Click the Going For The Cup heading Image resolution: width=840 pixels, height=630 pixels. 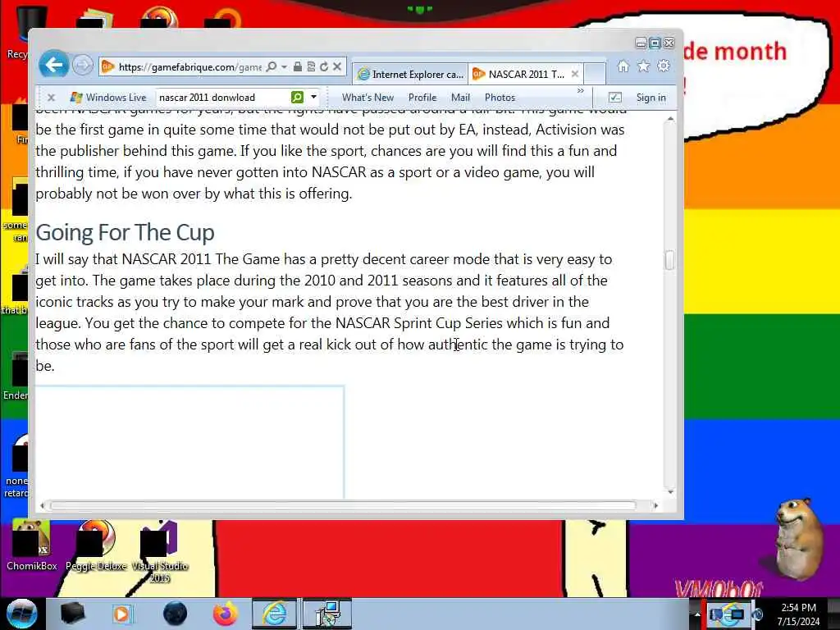click(125, 233)
